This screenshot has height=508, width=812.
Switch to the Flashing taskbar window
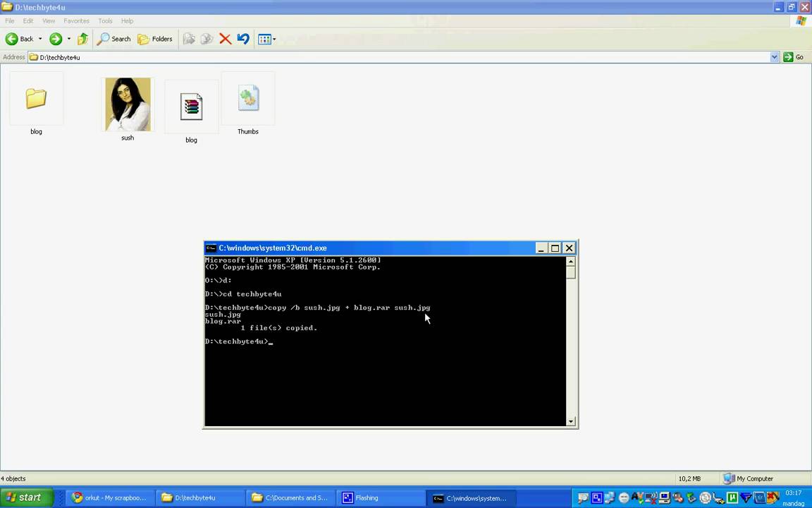pyautogui.click(x=367, y=497)
